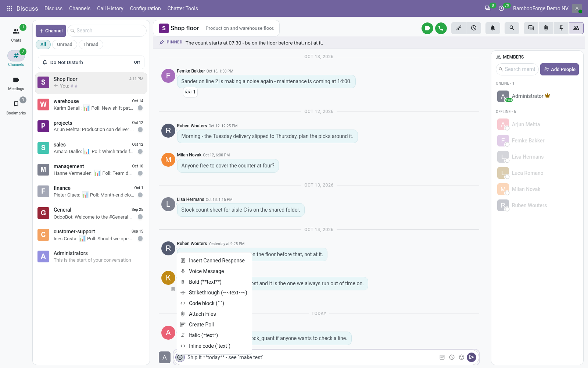The width and height of the screenshot is (588, 368).
Task: Choose Insert Canned Response from the menu
Action: (x=215, y=261)
